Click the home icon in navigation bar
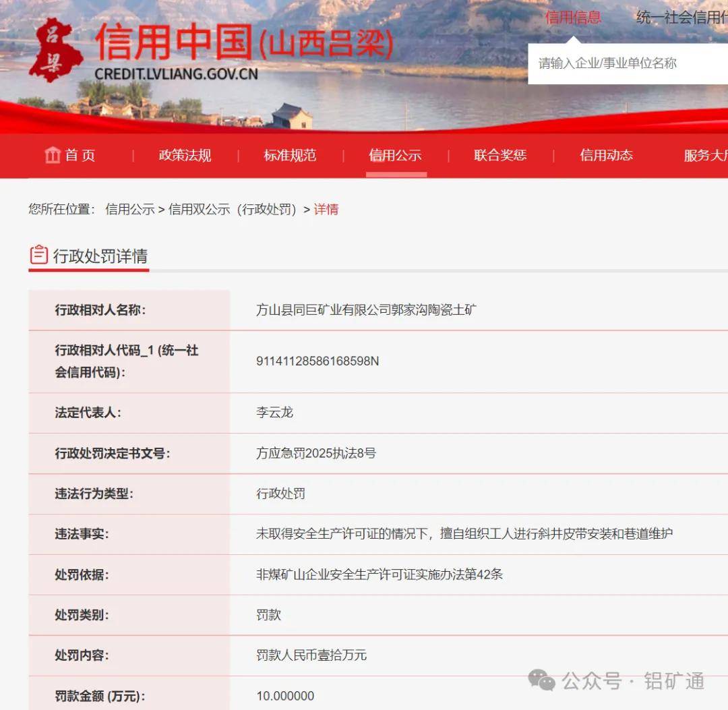This screenshot has width=728, height=710. [53, 155]
